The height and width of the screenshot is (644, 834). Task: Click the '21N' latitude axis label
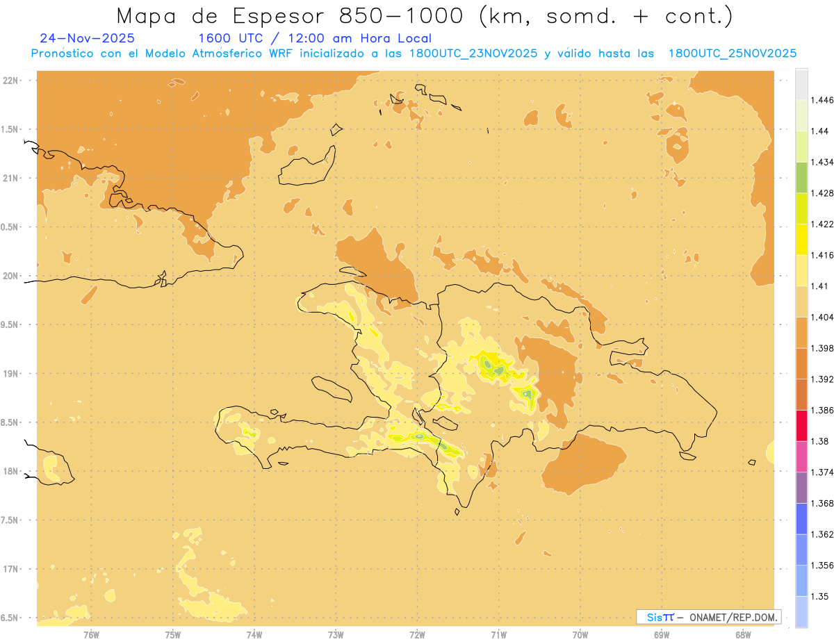coord(10,178)
